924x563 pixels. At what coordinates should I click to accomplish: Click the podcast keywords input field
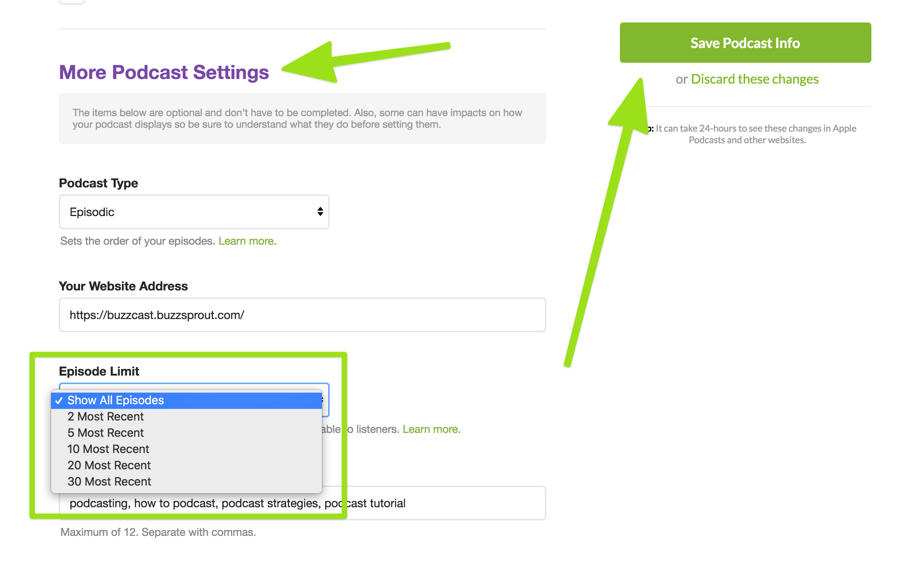click(x=445, y=503)
